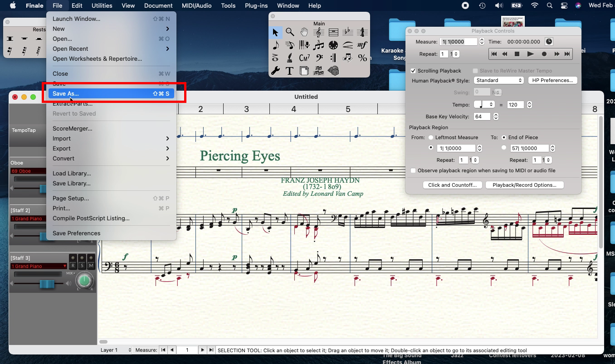Expand the Convert submenu
Viewport: 615px width, 364px height.
111,159
